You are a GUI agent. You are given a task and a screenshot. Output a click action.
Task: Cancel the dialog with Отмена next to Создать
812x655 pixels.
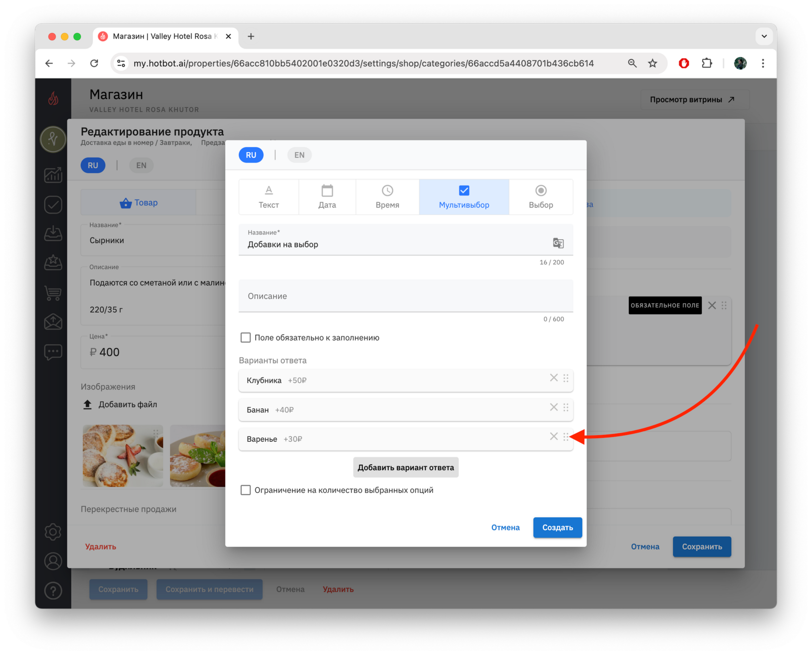(506, 527)
